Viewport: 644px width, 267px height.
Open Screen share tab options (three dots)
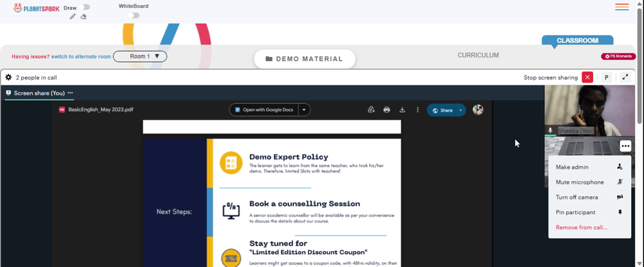pyautogui.click(x=70, y=93)
